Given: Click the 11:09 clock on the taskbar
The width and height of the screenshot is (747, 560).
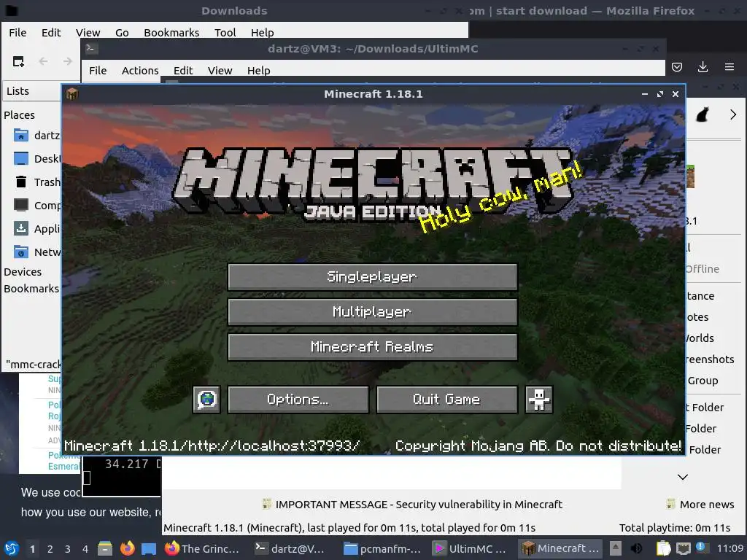Looking at the screenshot, I should point(729,548).
